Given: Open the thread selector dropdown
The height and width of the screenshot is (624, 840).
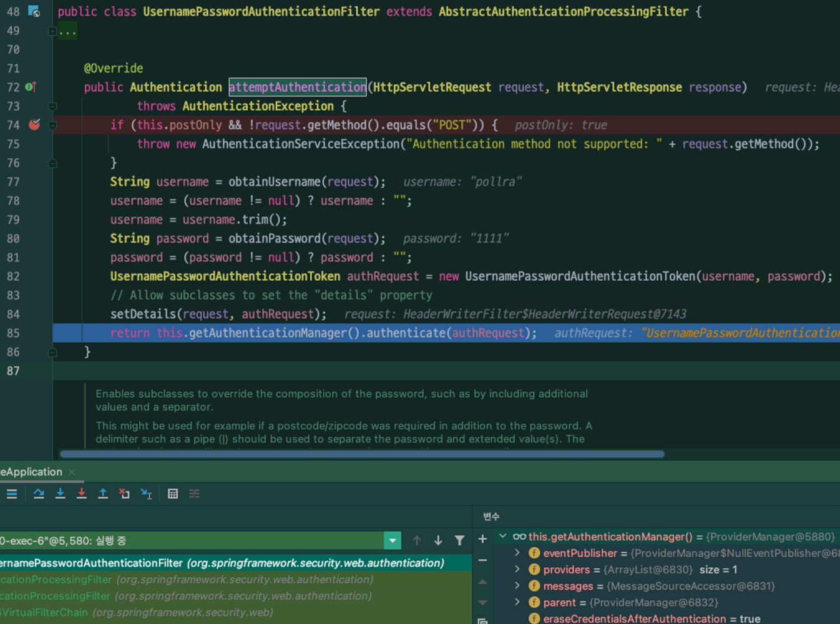Looking at the screenshot, I should pos(393,540).
